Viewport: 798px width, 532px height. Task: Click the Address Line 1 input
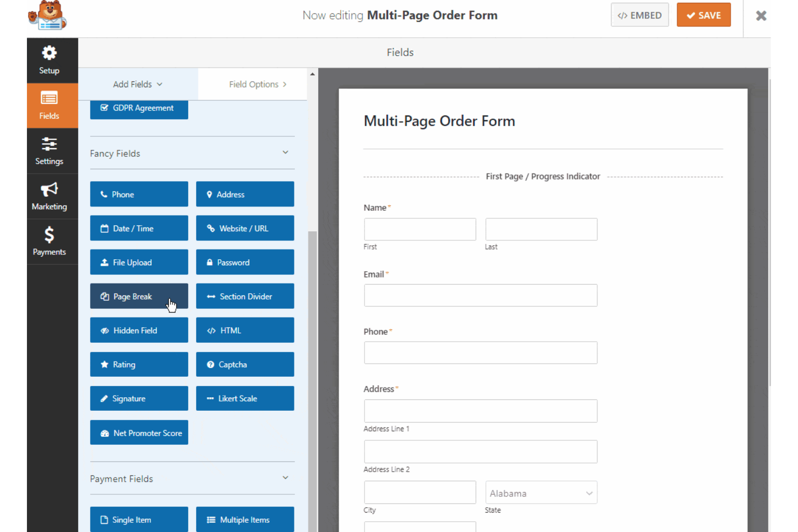pyautogui.click(x=480, y=411)
